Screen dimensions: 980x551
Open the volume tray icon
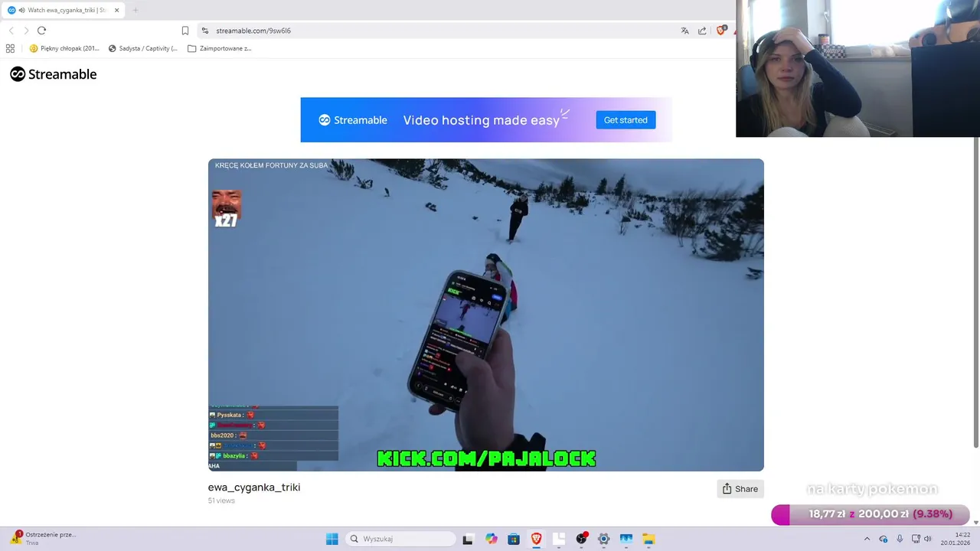pos(928,539)
